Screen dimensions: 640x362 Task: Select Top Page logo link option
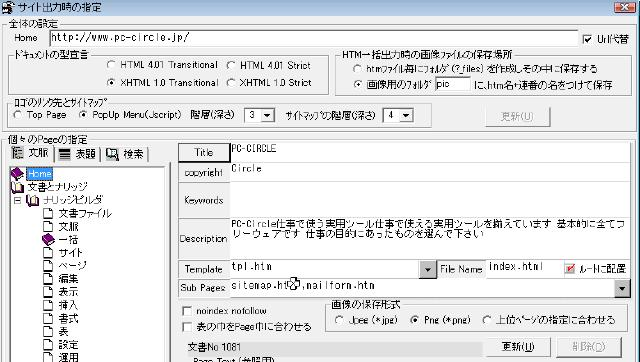pos(18,115)
